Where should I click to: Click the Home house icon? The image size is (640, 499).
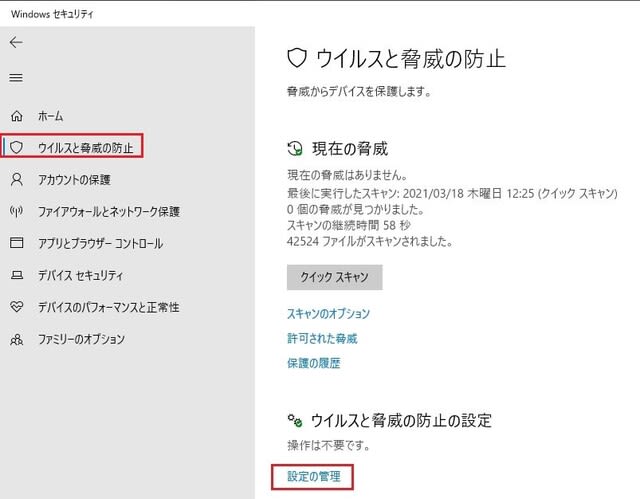pos(16,116)
